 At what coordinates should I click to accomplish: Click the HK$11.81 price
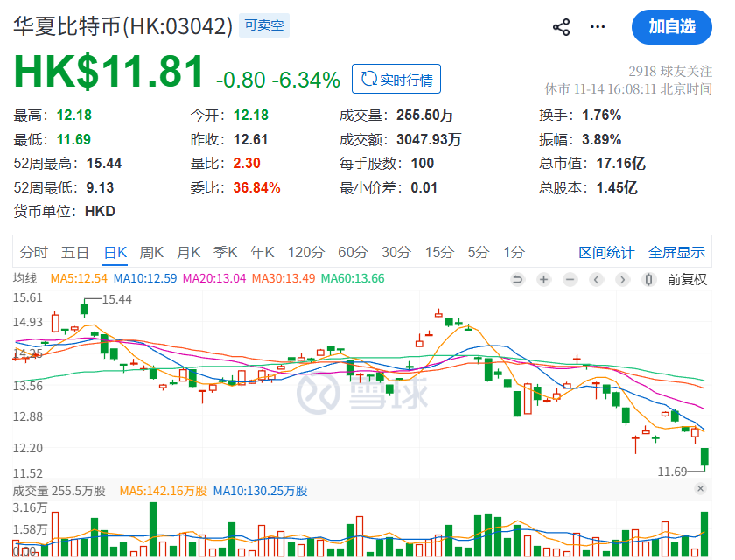[x=108, y=72]
